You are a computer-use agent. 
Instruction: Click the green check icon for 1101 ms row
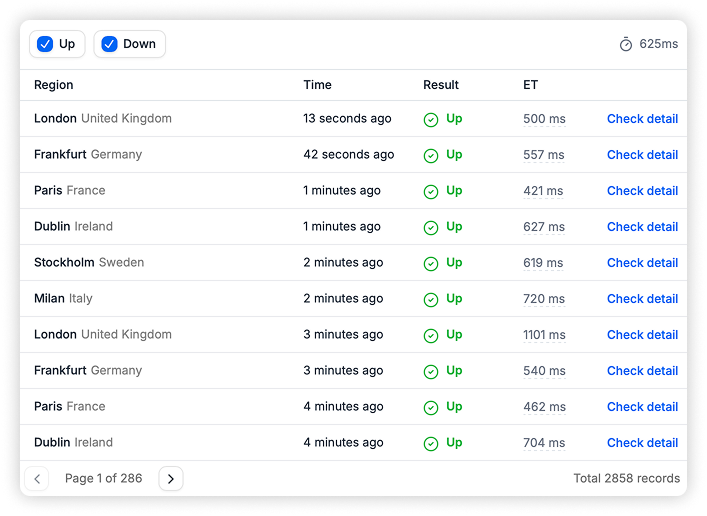(x=431, y=335)
